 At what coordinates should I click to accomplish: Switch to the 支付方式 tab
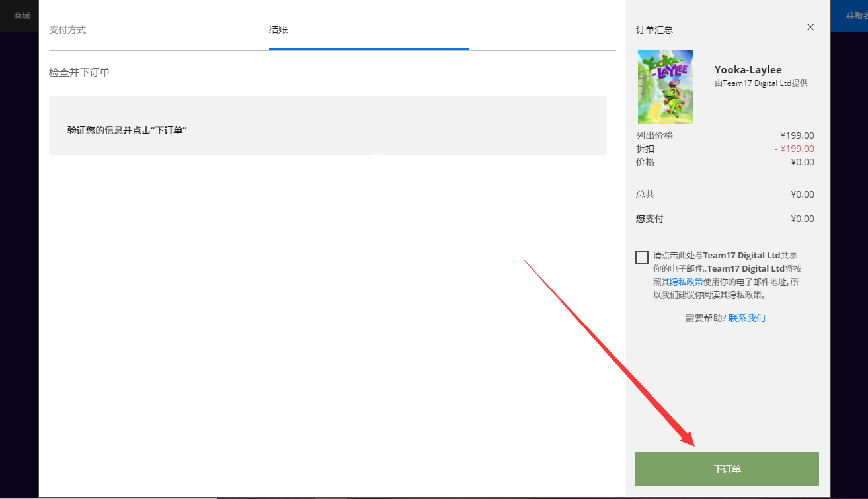[x=67, y=30]
